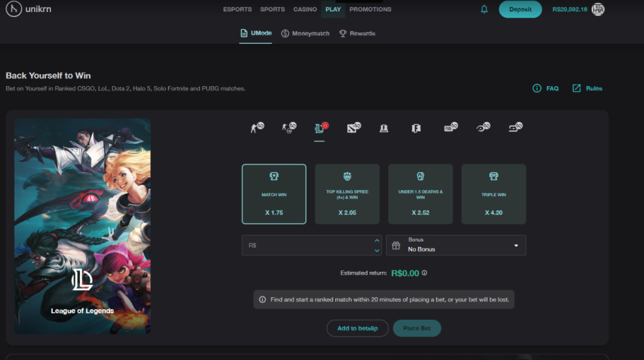Click the ranked match time limit notice
This screenshot has width=644, height=360.
384,300
